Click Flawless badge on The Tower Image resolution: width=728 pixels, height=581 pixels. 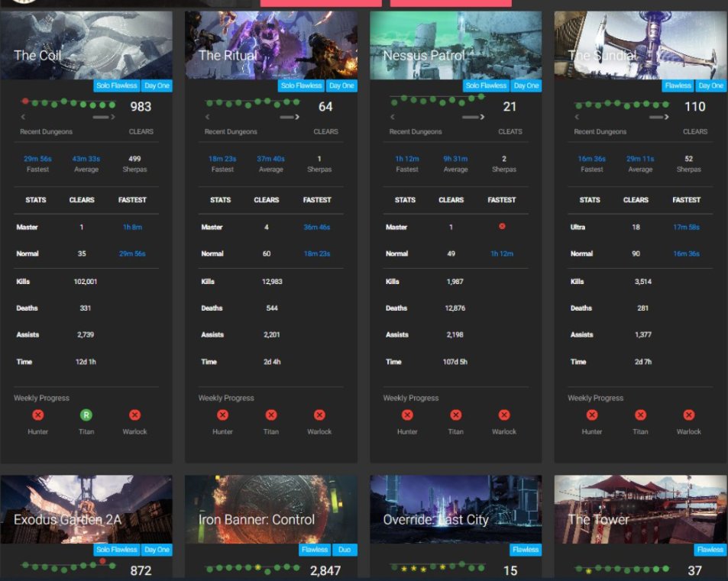tap(710, 550)
